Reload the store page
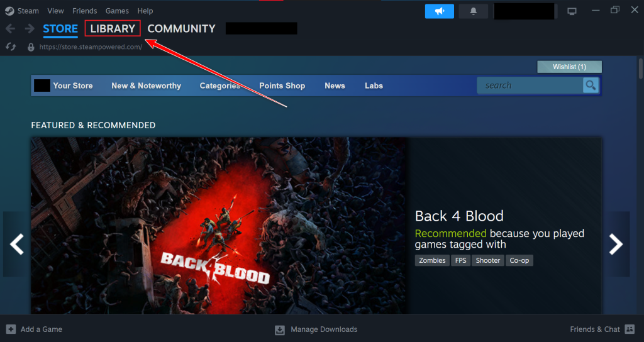 click(x=11, y=47)
